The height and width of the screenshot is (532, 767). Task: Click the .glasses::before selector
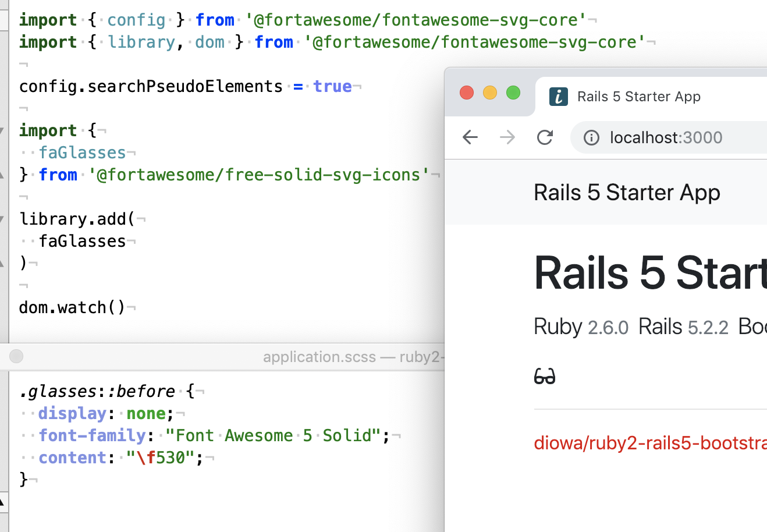97,391
